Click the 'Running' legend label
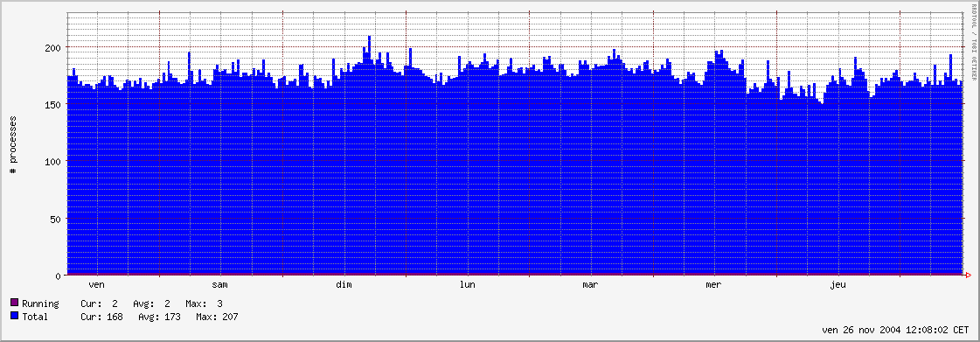The width and height of the screenshot is (980, 342). [x=40, y=304]
